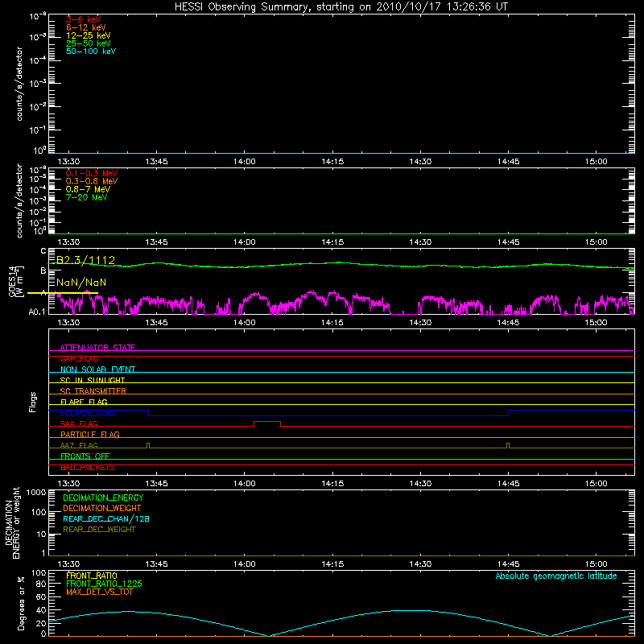Click the 0.3-0.8 MeV legend entry
Image resolution: width=644 pixels, height=644 pixels.
pos(92,181)
